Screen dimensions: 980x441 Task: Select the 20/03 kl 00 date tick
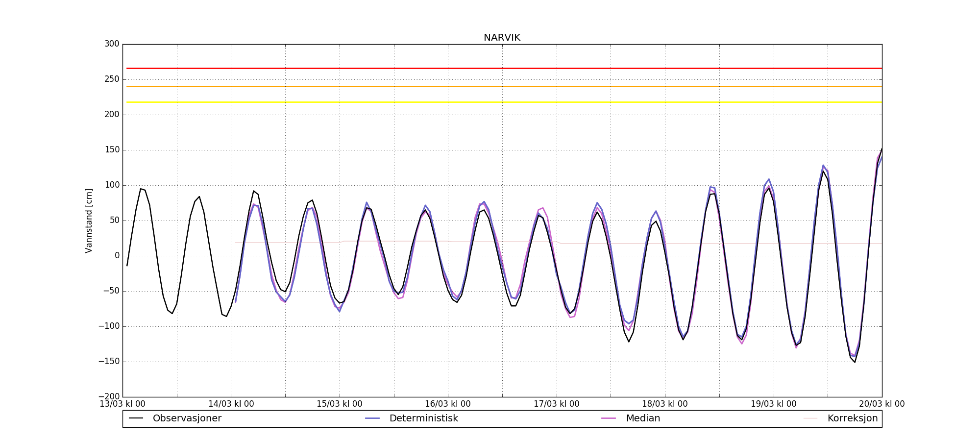pos(882,404)
